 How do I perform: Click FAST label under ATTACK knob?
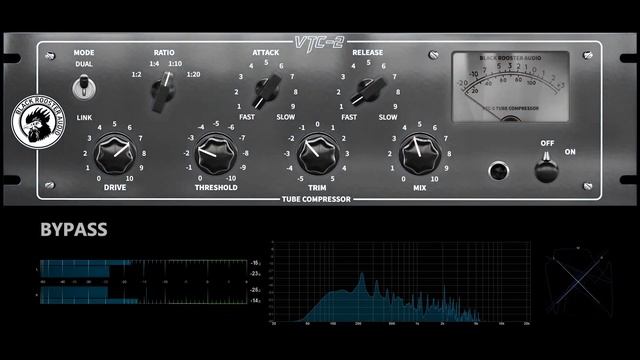[247, 117]
